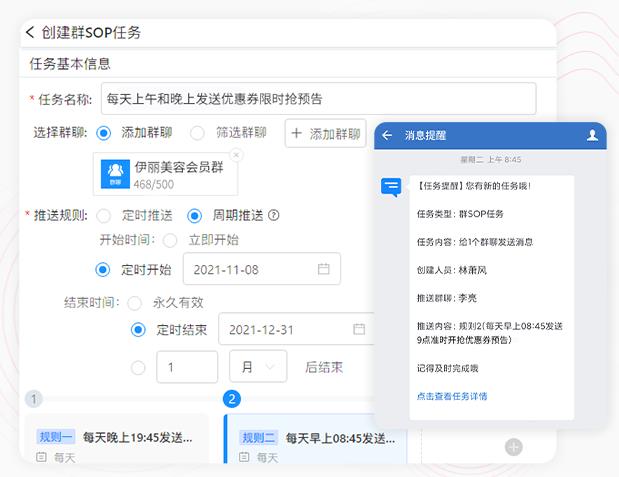Open profile icon in 消息提醒 header
Image resolution: width=619 pixels, height=477 pixels.
tap(592, 135)
